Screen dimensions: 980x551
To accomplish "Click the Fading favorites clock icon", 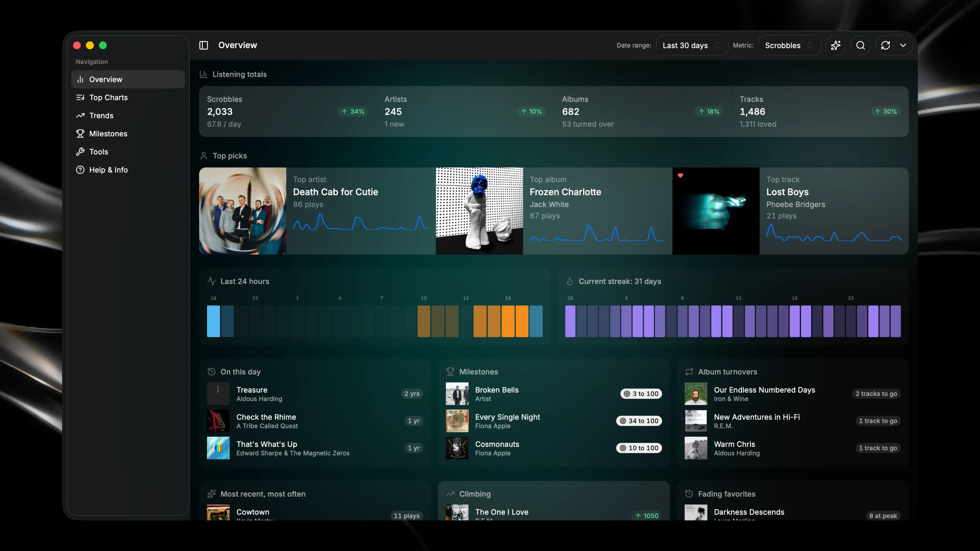I will (x=689, y=493).
